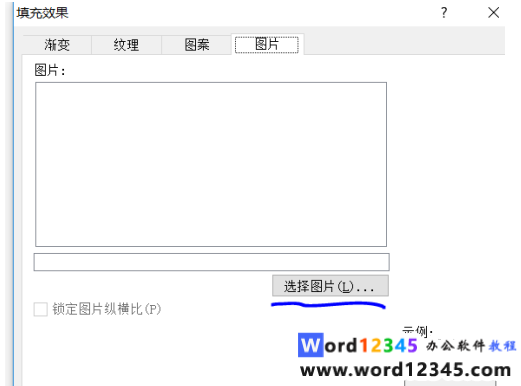Viewport: 521px width, 386px height.
Task: Select the 图案 tab
Action: point(197,45)
